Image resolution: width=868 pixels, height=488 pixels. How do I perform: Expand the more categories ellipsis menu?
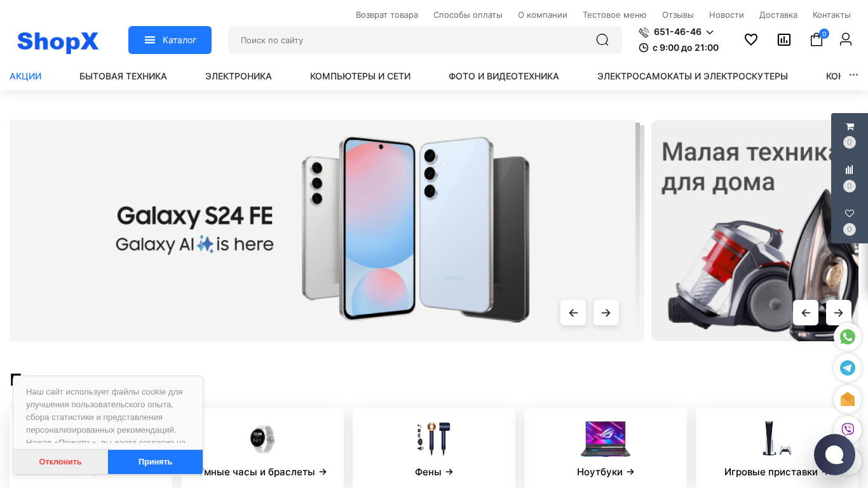pos(853,75)
